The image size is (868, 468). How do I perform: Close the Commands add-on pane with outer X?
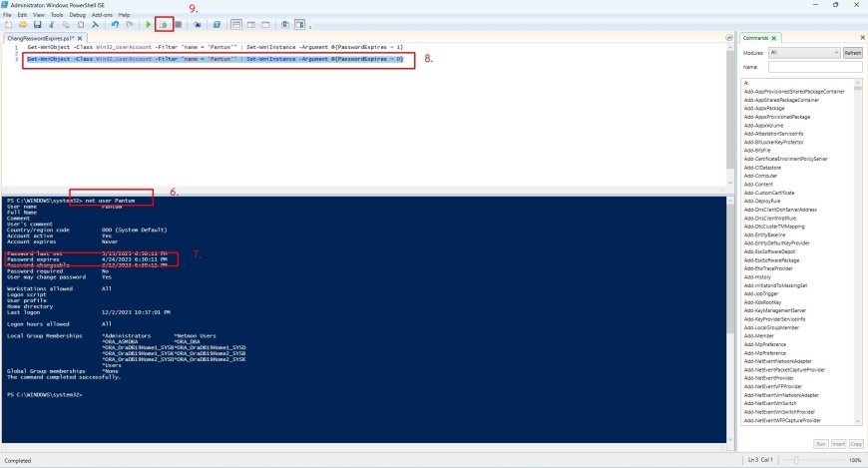tap(862, 38)
